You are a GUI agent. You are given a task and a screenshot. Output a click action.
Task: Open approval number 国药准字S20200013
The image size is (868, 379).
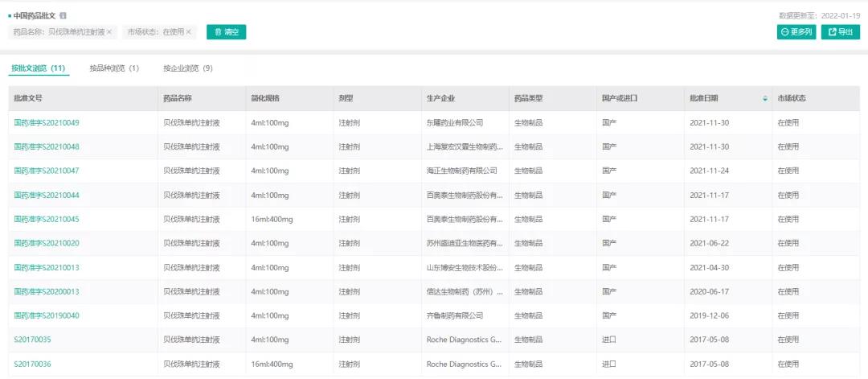click(47, 292)
